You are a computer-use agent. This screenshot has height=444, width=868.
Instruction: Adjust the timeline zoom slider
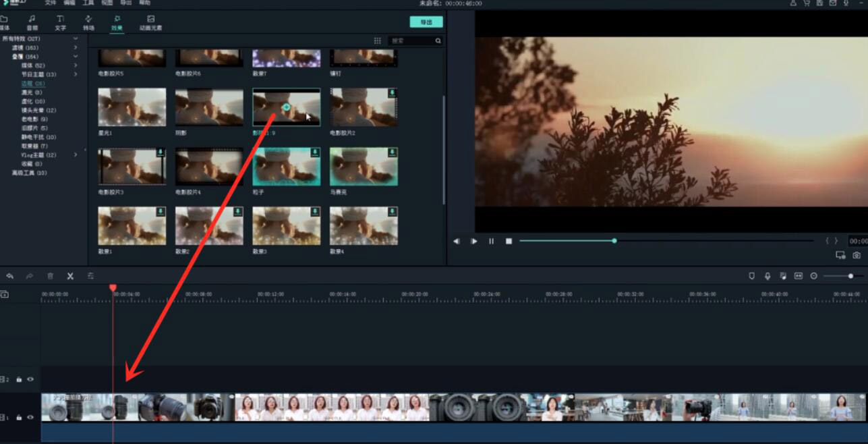[850, 275]
